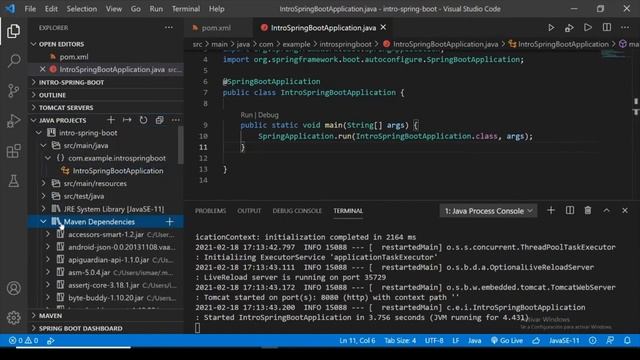Open the Accounts menu icon

click(13, 288)
